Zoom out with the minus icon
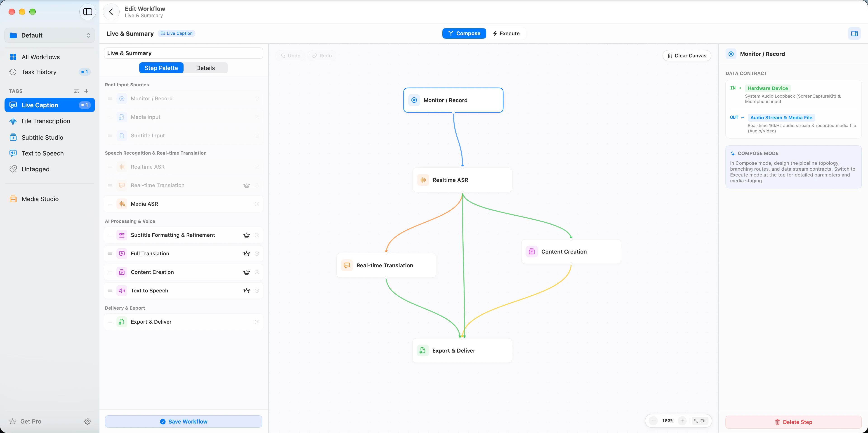 click(653, 421)
